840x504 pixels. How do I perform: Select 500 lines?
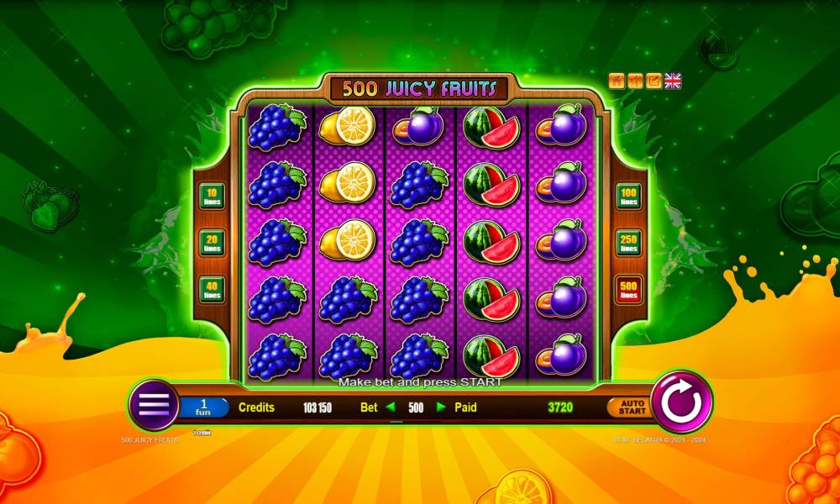pyautogui.click(x=628, y=290)
